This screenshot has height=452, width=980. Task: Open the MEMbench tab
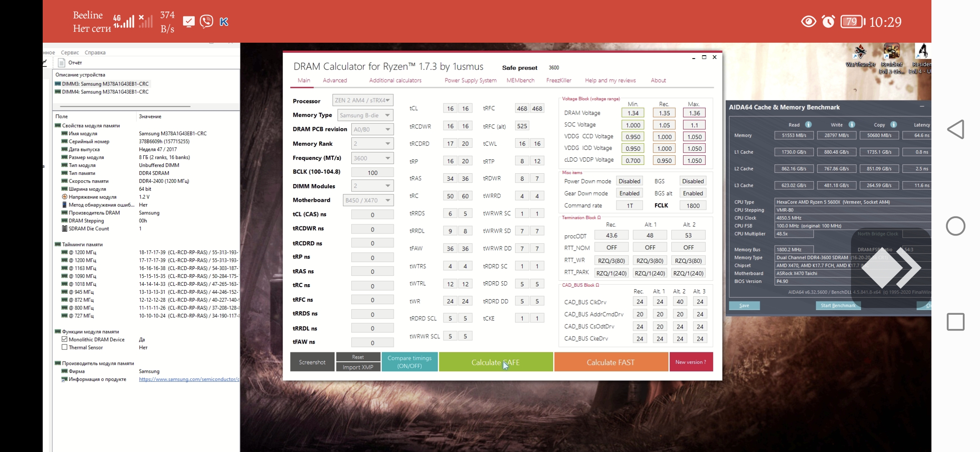520,80
